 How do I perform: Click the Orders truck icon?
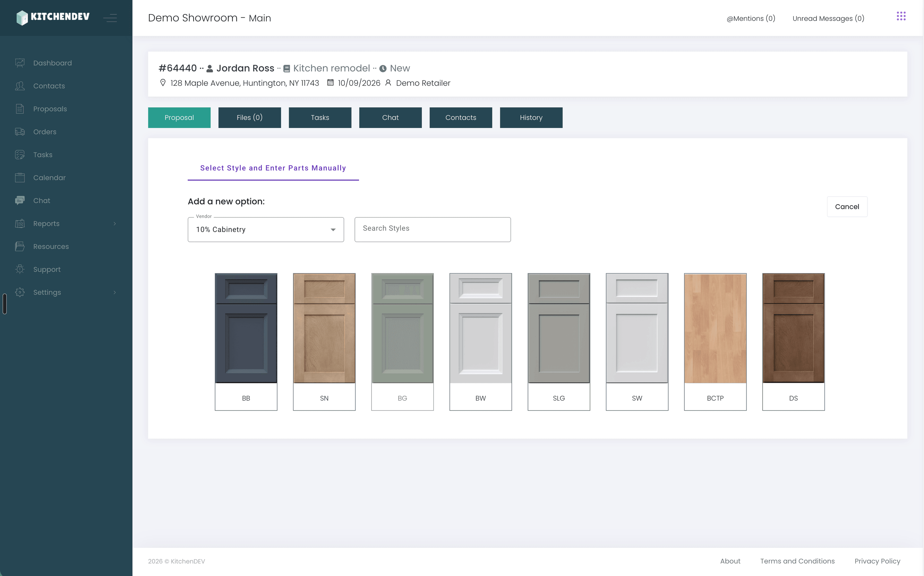pos(20,131)
